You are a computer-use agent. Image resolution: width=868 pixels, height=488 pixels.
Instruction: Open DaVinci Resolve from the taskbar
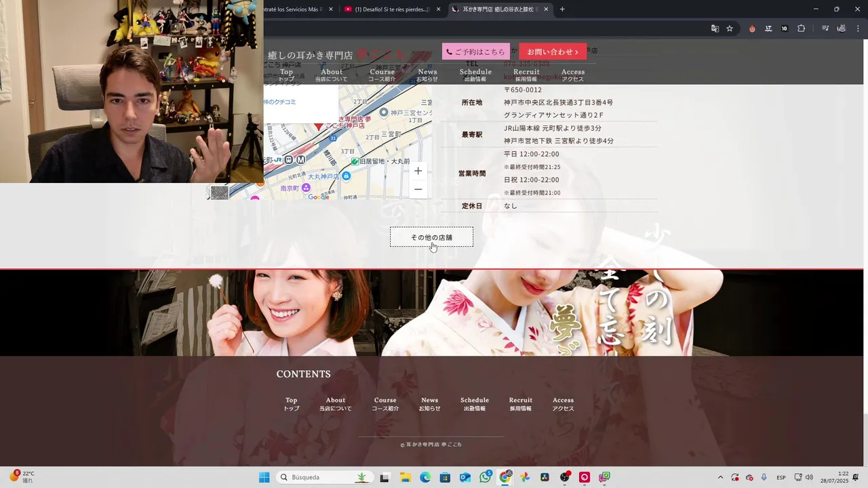point(545,477)
